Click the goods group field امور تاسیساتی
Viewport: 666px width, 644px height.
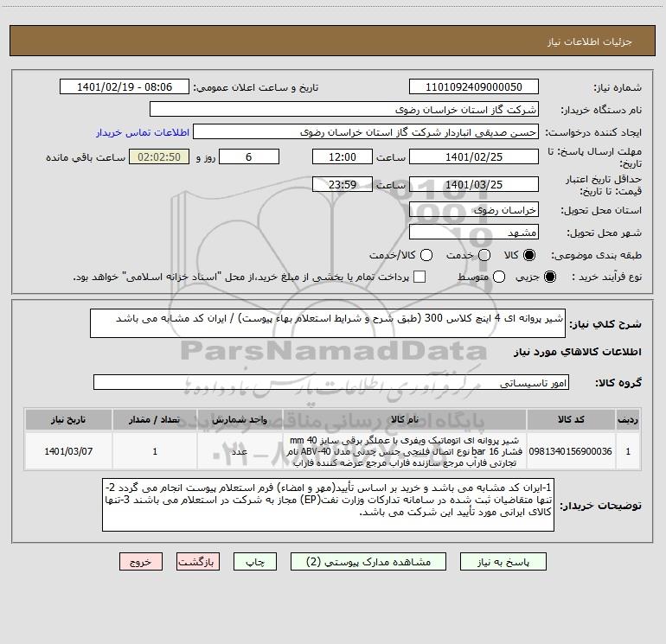tap(331, 382)
